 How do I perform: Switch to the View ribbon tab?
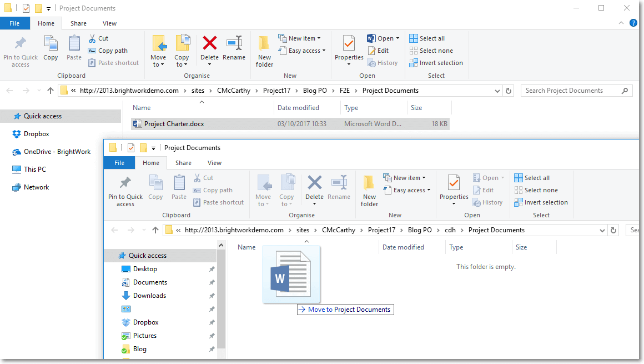click(109, 23)
